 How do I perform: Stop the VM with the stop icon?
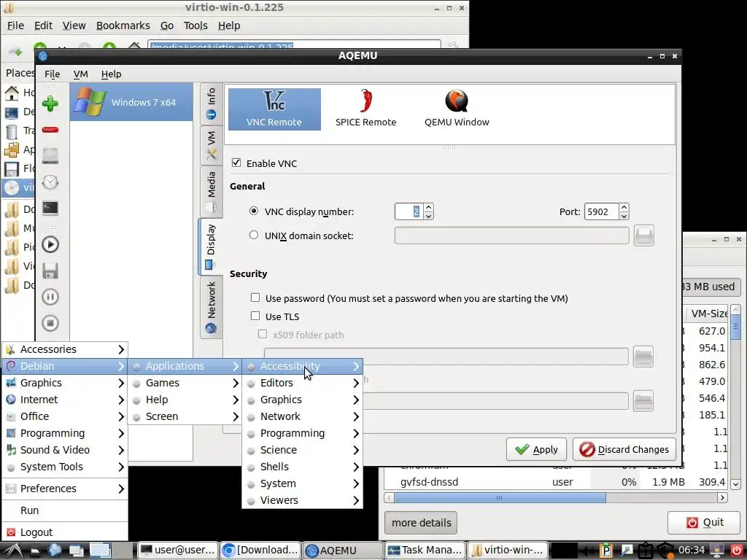(x=50, y=323)
